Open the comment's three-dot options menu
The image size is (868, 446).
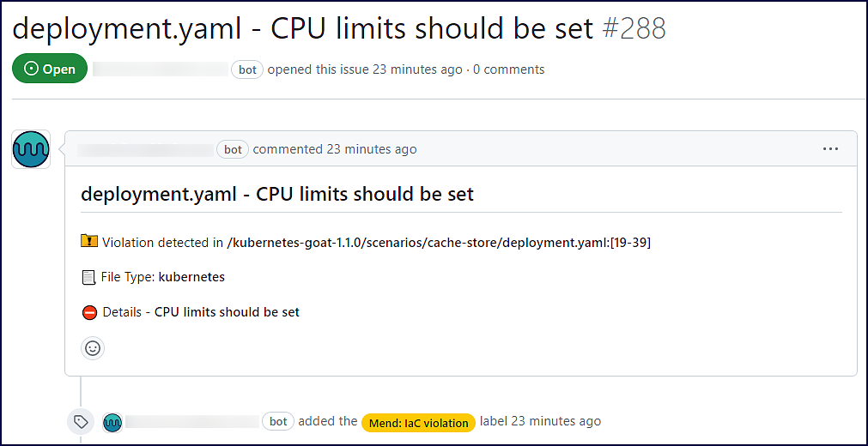click(x=830, y=149)
